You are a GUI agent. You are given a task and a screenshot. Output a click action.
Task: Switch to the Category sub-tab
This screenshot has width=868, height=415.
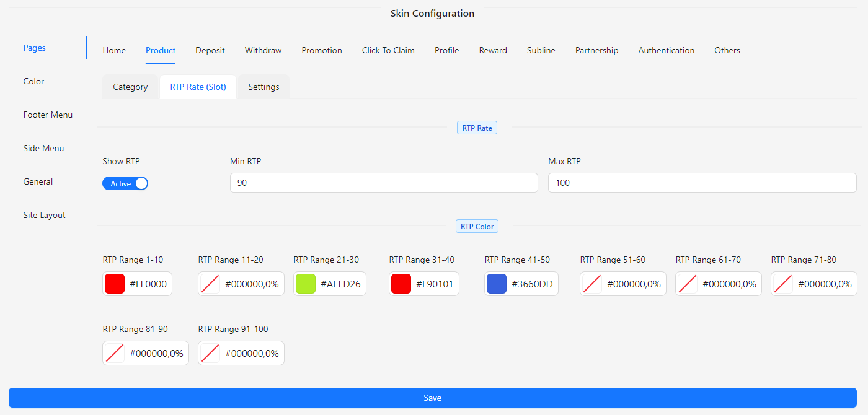point(130,87)
